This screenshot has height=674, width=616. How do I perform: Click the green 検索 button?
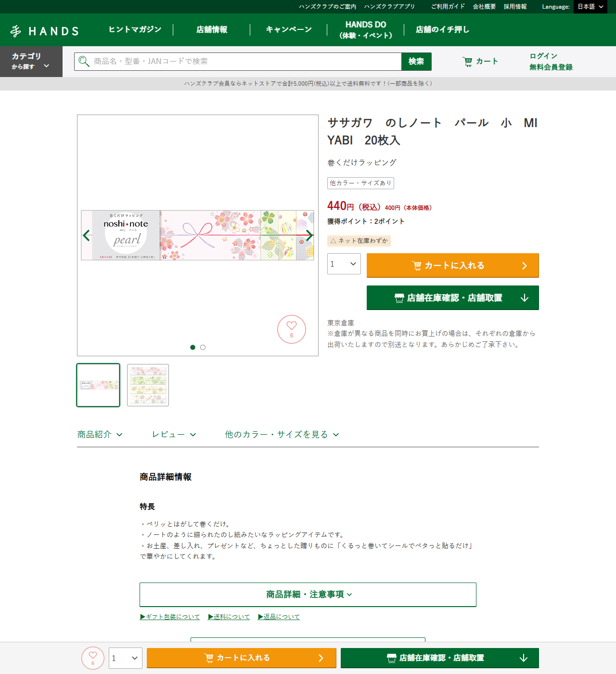pyautogui.click(x=416, y=62)
